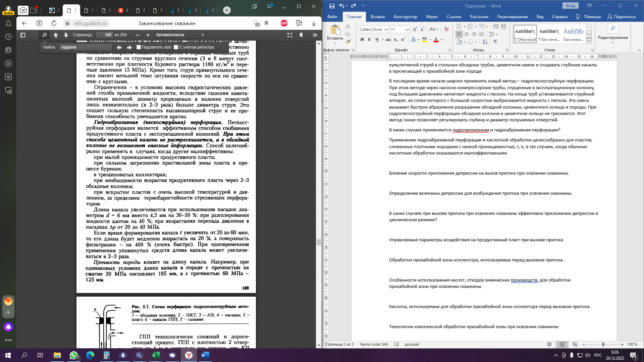This screenshot has width=644, height=362.
Task: Switch to the Макет ribbon tab
Action: click(432, 17)
